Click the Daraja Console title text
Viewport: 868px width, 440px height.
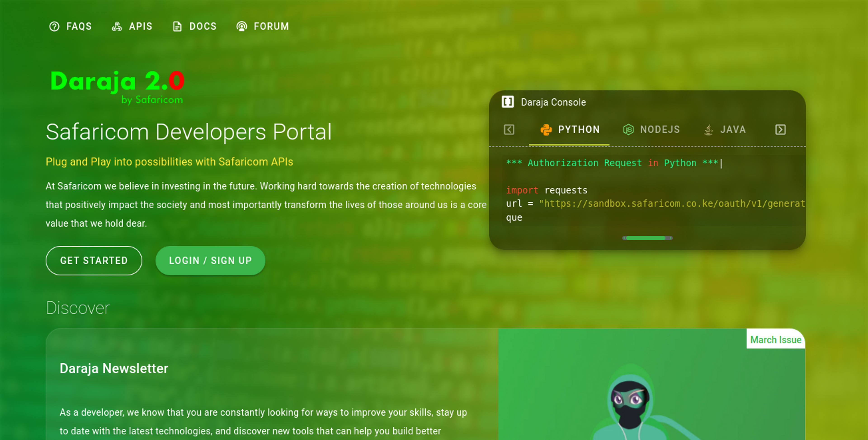click(x=553, y=102)
